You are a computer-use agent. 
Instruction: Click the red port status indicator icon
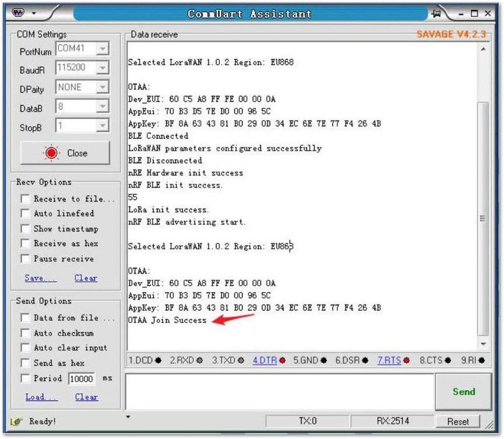51,153
